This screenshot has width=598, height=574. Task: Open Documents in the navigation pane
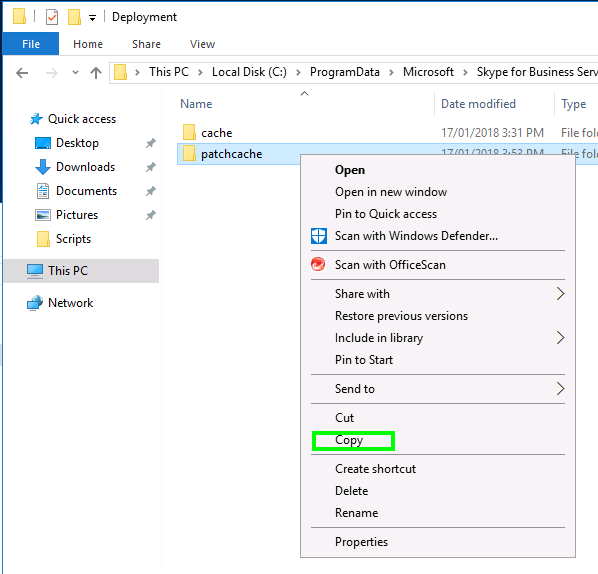point(87,191)
